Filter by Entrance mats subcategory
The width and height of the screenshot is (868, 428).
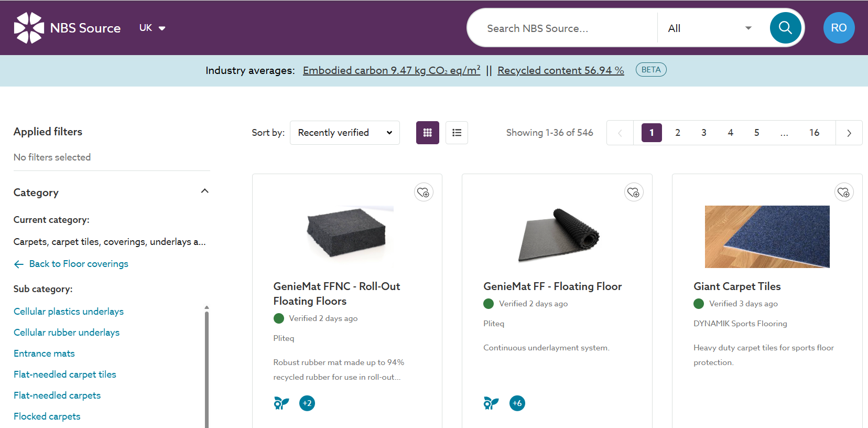pos(44,354)
